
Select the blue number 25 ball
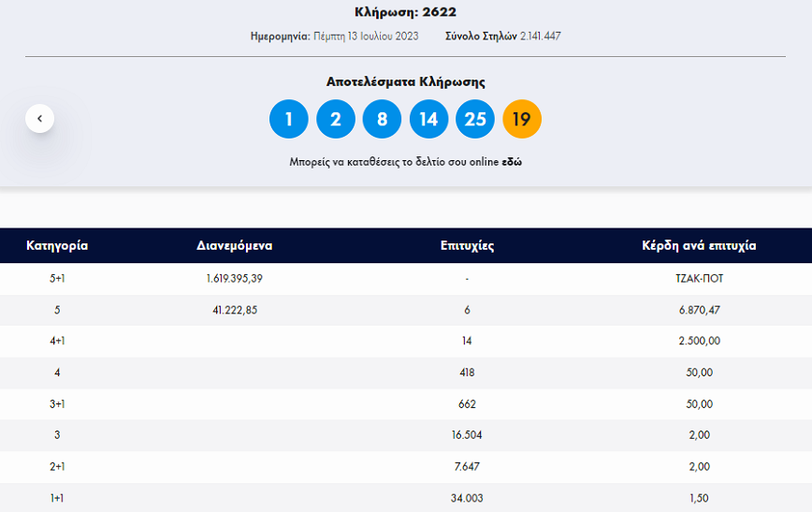475,119
